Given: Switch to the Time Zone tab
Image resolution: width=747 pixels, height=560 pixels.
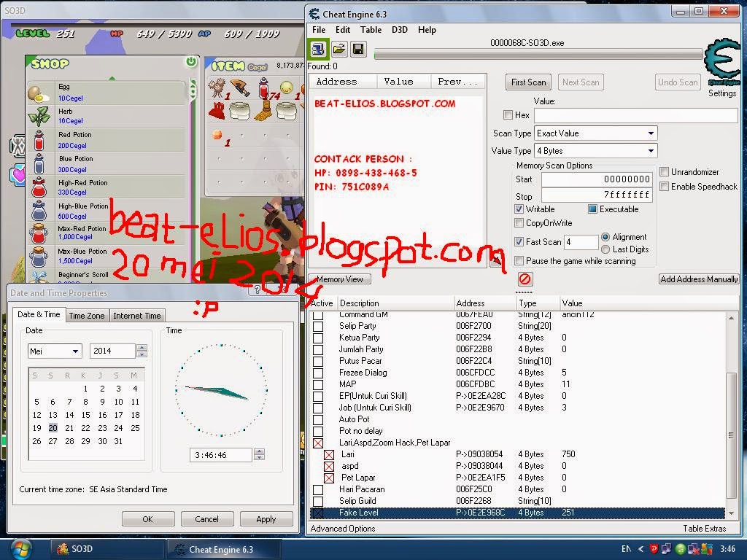Looking at the screenshot, I should [x=87, y=316].
